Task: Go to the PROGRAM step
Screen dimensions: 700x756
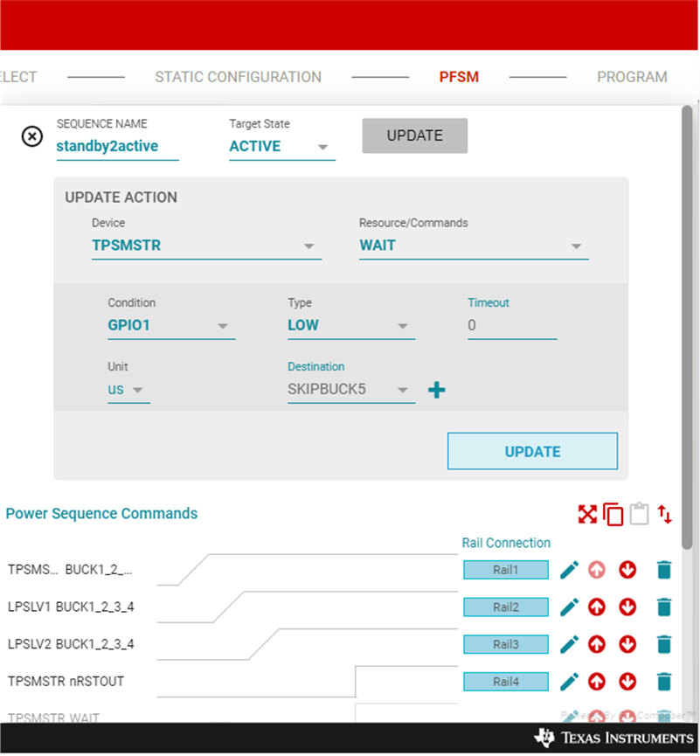Action: click(632, 77)
